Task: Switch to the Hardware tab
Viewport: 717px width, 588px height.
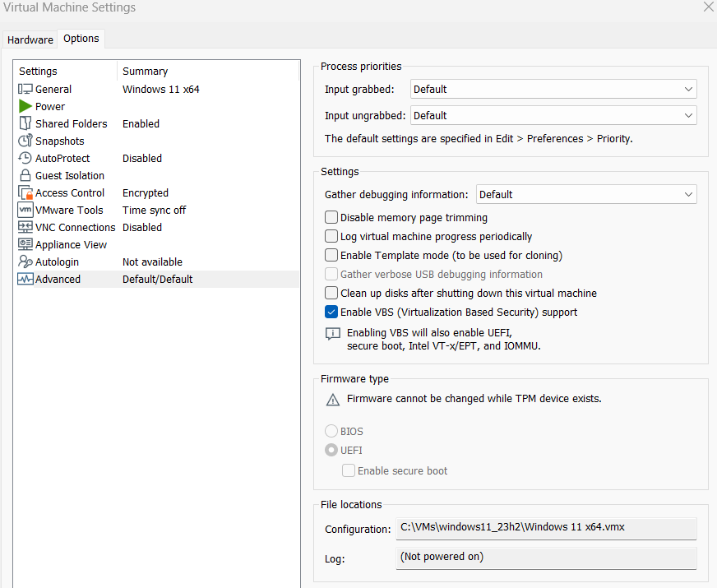Action: (x=30, y=39)
